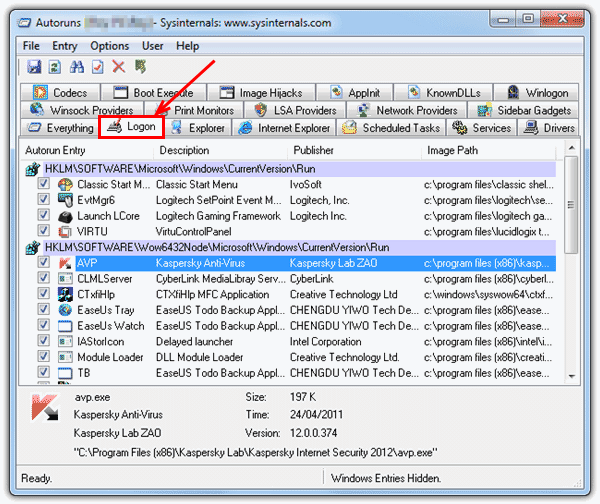The height and width of the screenshot is (504, 600).
Task: Switch to the Services tab
Action: click(482, 128)
